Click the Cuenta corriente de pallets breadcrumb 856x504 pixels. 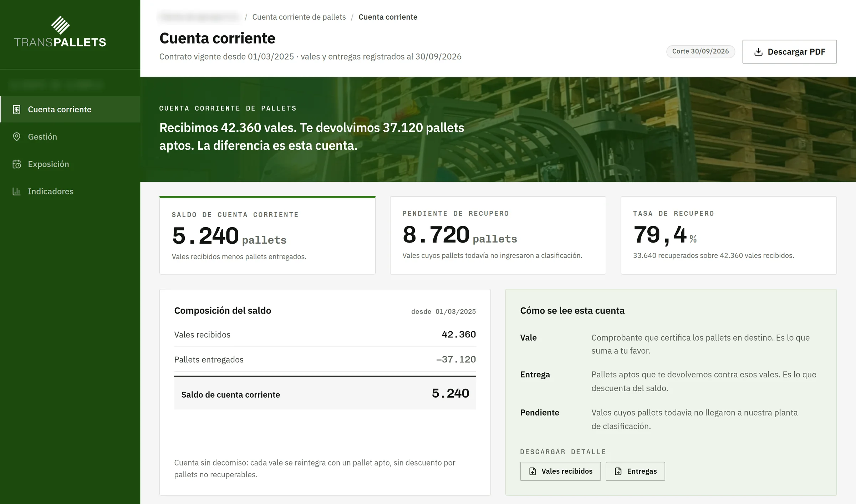(x=299, y=17)
